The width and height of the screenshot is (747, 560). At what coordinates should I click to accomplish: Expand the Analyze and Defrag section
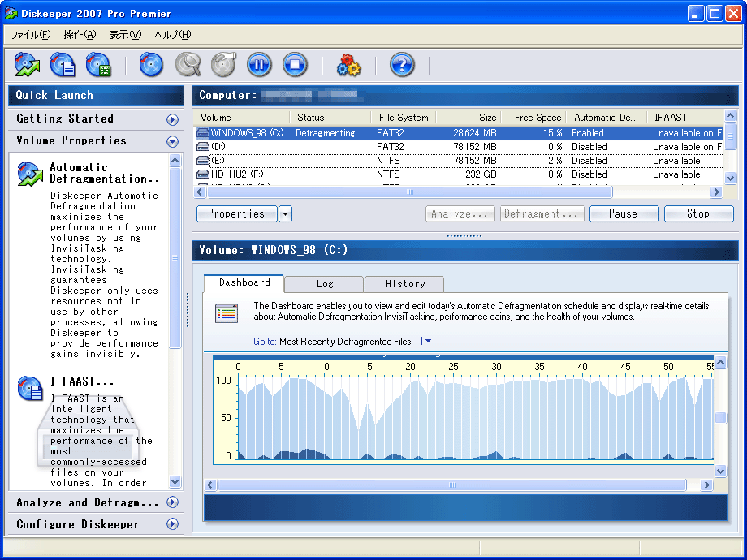coord(172,502)
